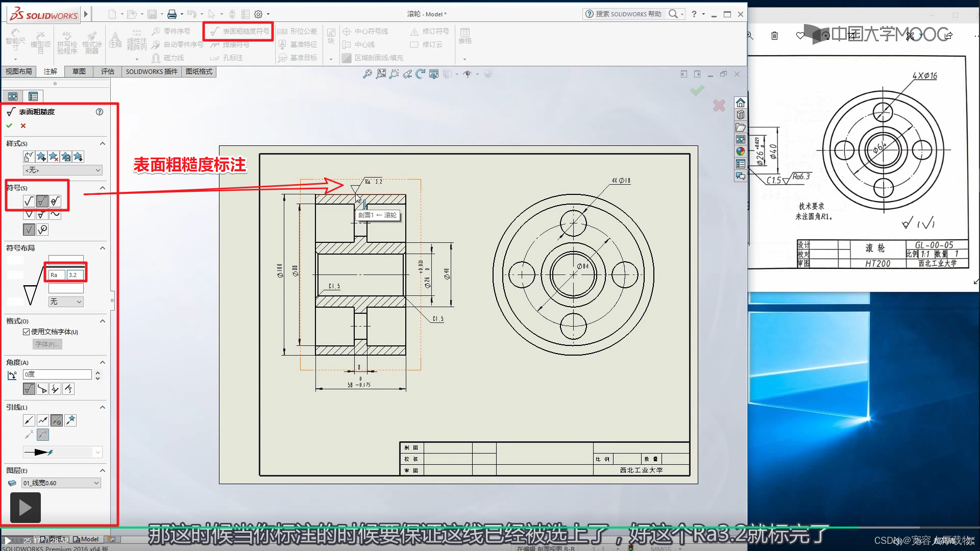The height and width of the screenshot is (551, 980).
Task: Choose the JIS basic triangle symbol
Action: pos(29,214)
